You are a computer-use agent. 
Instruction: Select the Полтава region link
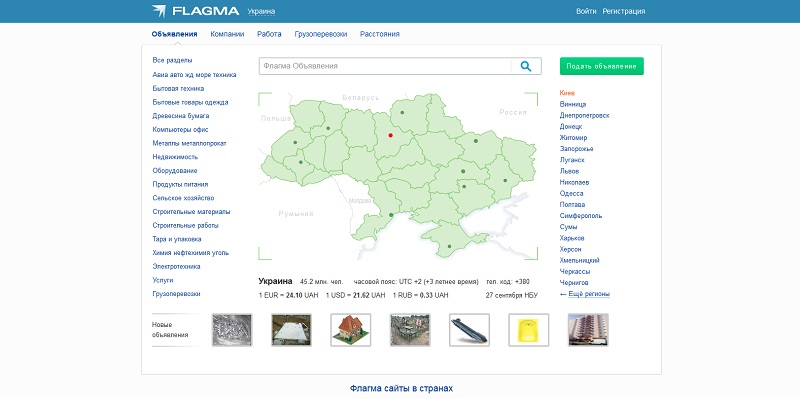[572, 205]
